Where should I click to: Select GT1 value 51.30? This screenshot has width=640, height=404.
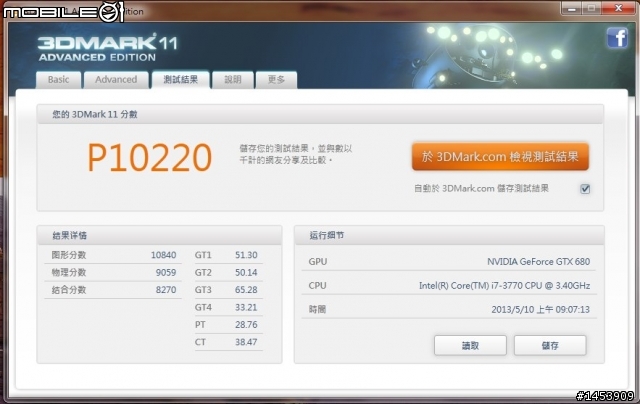pos(246,255)
